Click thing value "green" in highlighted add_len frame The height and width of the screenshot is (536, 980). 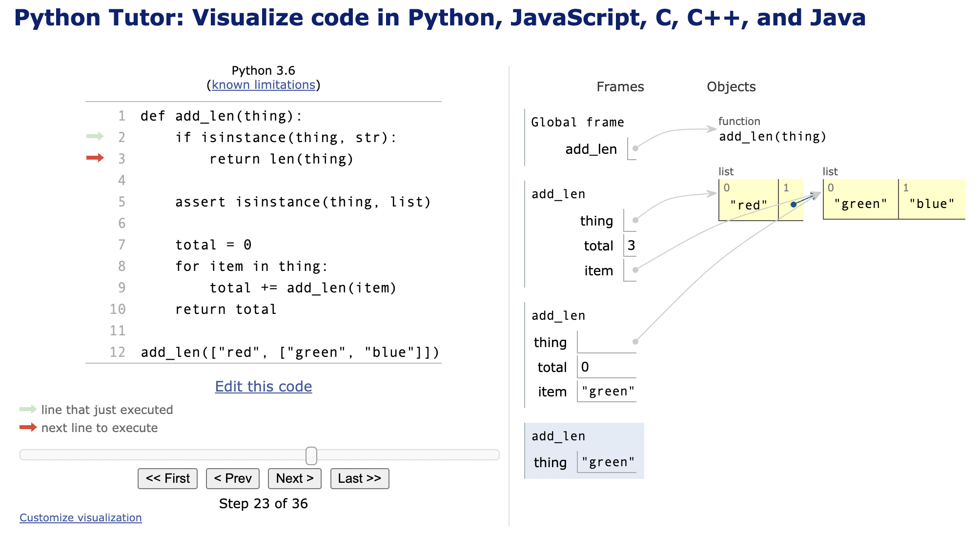608,462
